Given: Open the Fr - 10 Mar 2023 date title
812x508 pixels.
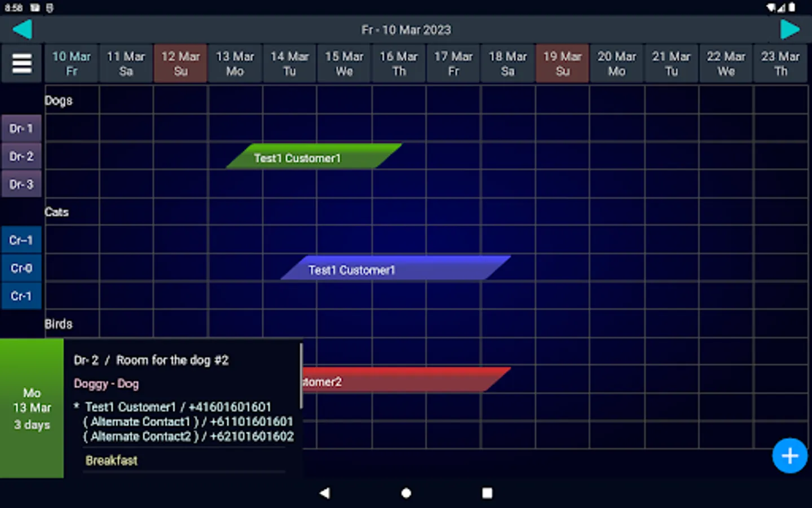Looking at the screenshot, I should pyautogui.click(x=406, y=30).
